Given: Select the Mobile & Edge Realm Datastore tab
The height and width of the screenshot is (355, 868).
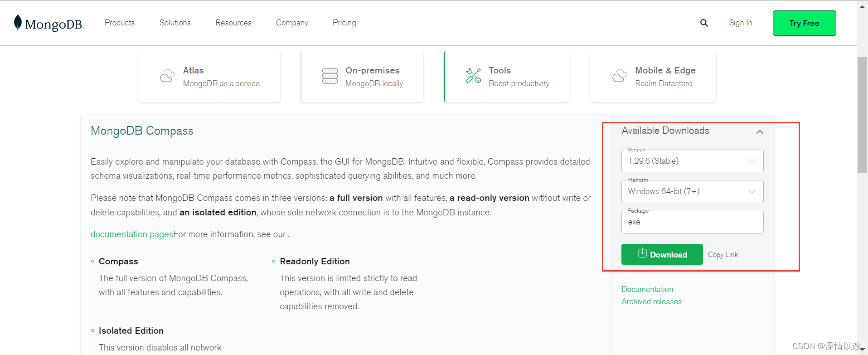Looking at the screenshot, I should (653, 77).
